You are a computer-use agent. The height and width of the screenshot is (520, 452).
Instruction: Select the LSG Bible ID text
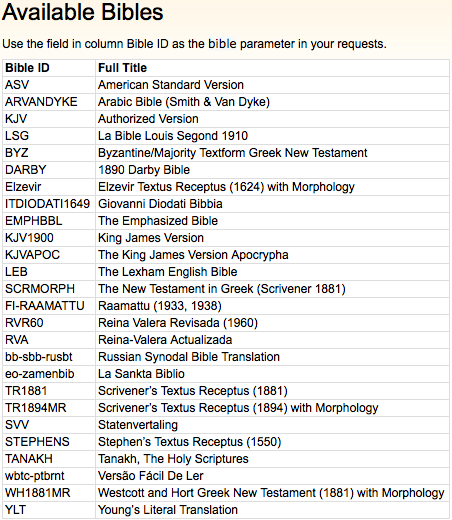(17, 136)
